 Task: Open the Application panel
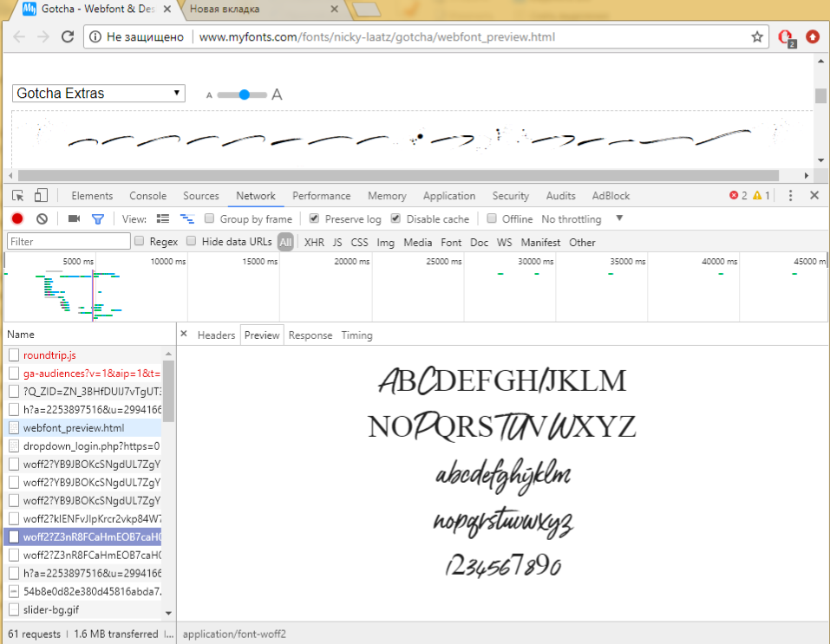pyautogui.click(x=449, y=196)
